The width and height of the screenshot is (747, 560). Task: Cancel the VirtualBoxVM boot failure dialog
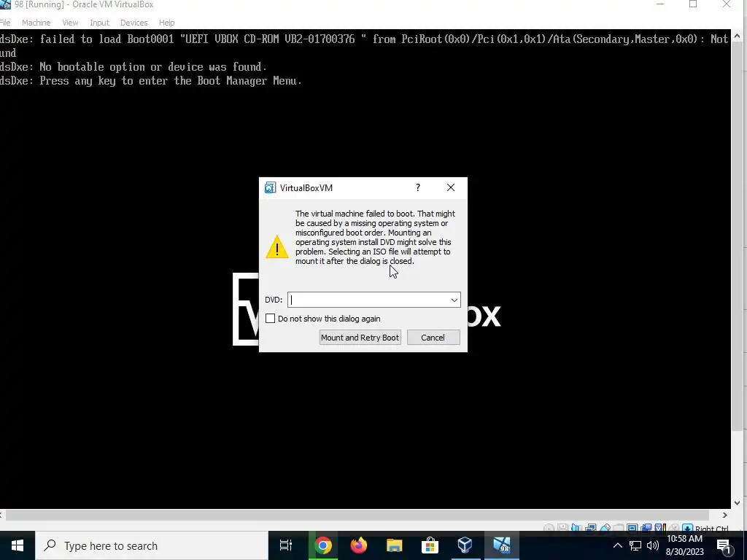click(433, 338)
